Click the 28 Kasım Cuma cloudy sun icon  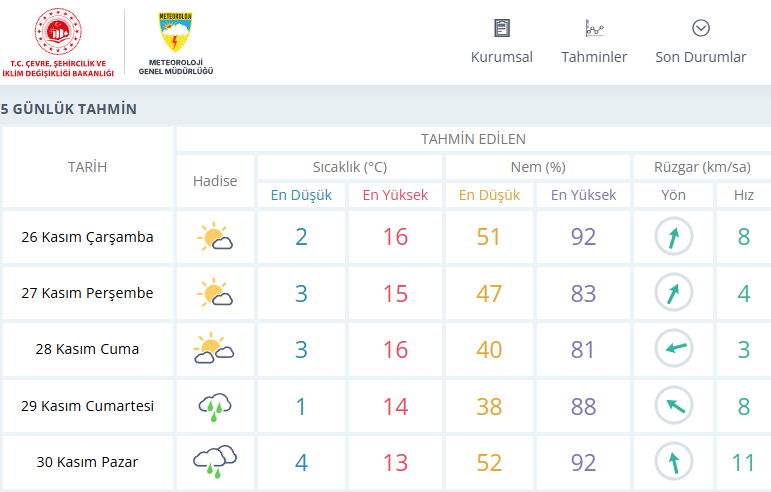[x=214, y=350]
